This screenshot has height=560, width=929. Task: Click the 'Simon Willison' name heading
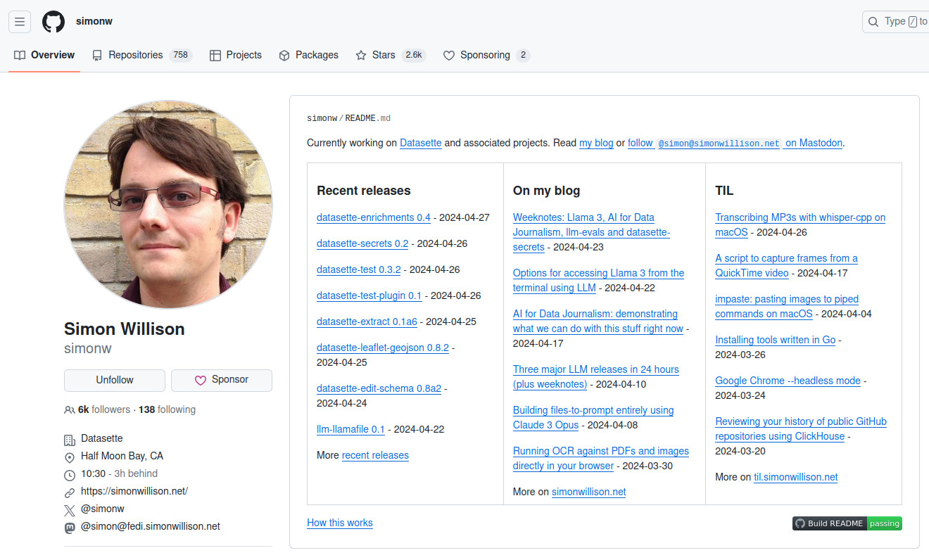[x=125, y=329]
